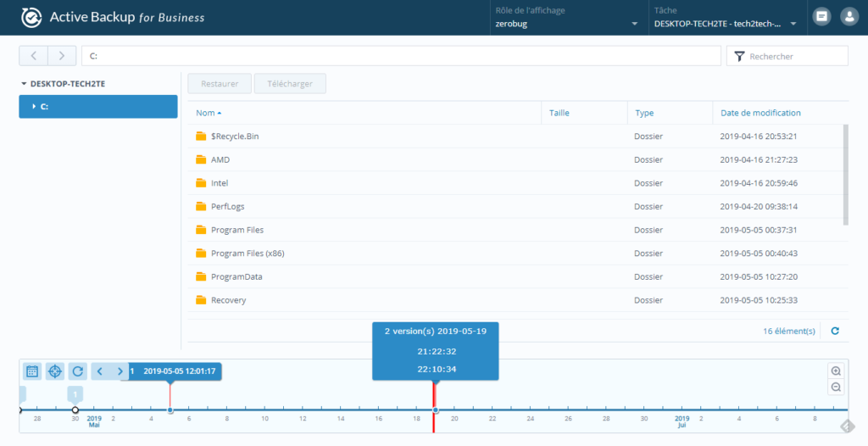
Task: Click the path field showing C:
Action: (401, 56)
